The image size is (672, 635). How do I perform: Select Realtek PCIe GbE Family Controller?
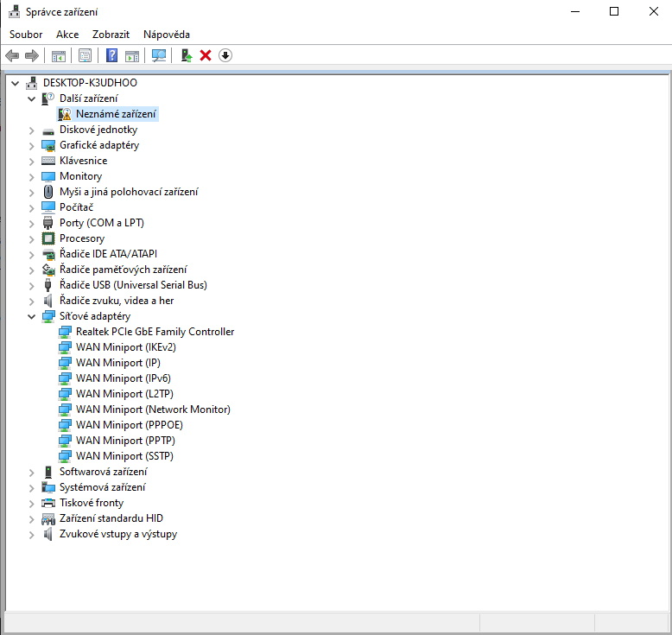pyautogui.click(x=155, y=332)
